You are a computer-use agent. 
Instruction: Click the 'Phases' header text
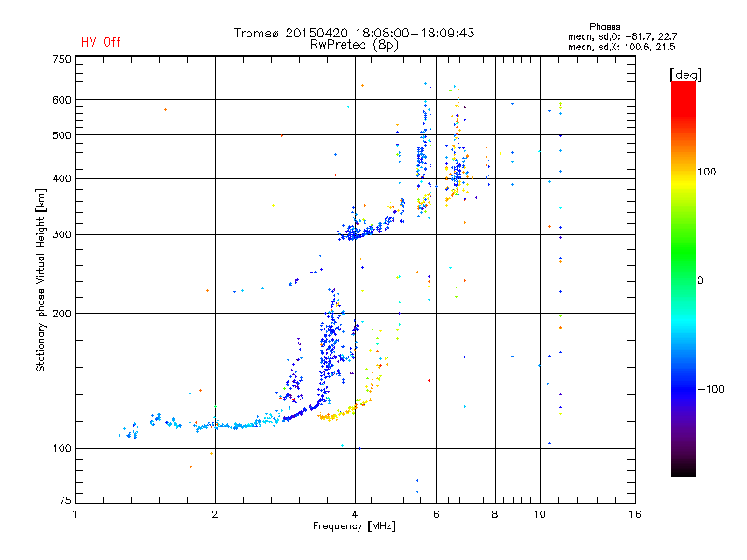click(x=604, y=27)
